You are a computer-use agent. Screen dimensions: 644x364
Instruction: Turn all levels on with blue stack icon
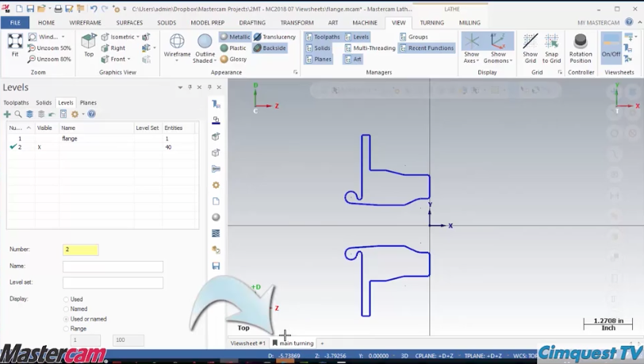pyautogui.click(x=29, y=114)
